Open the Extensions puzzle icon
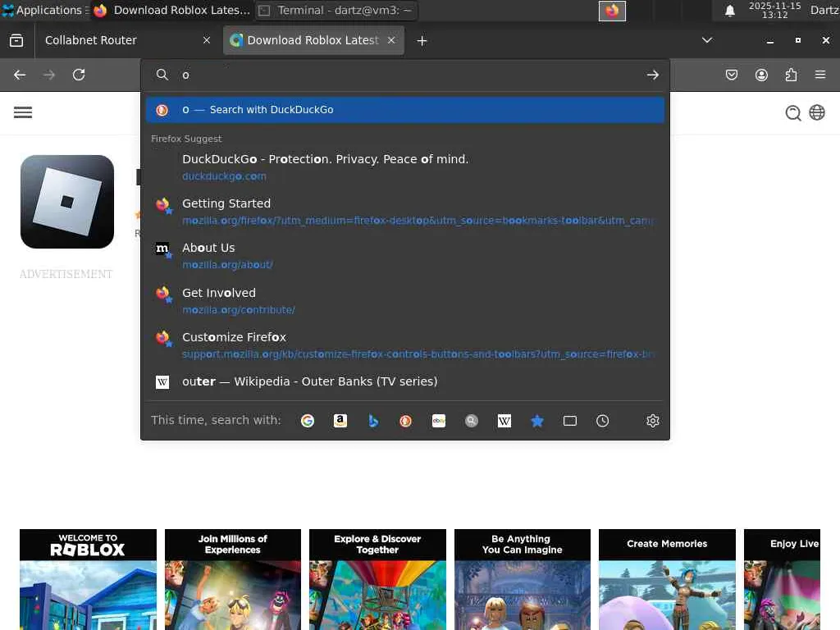840x630 pixels. tap(791, 75)
